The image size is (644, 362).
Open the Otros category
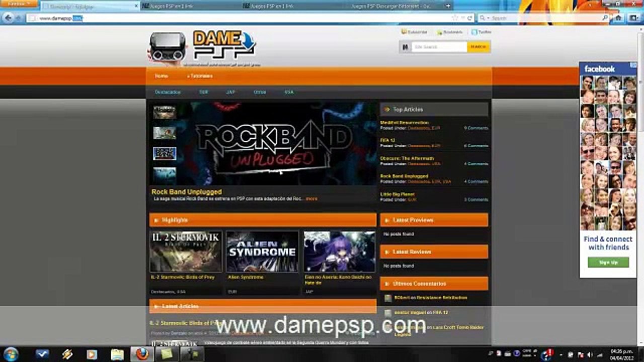coord(260,92)
